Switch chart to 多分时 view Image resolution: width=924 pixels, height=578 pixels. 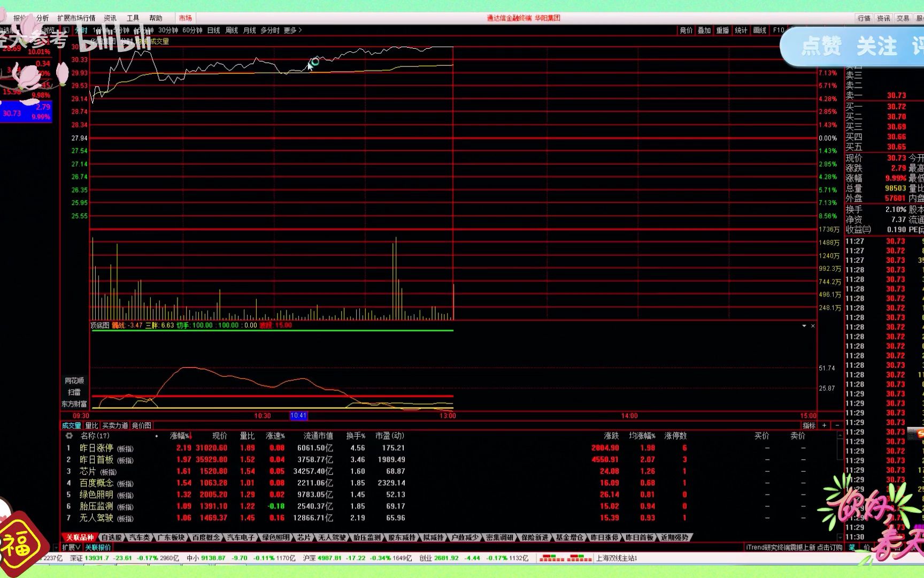[270, 31]
